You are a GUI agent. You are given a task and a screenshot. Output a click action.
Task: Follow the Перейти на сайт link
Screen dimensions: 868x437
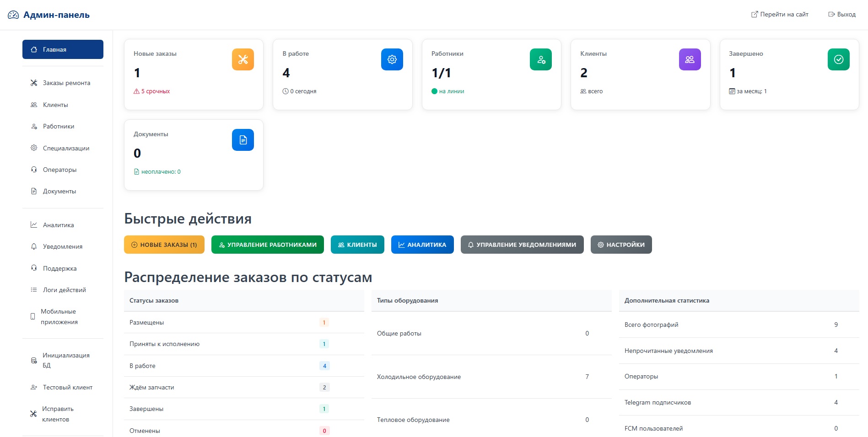(780, 14)
